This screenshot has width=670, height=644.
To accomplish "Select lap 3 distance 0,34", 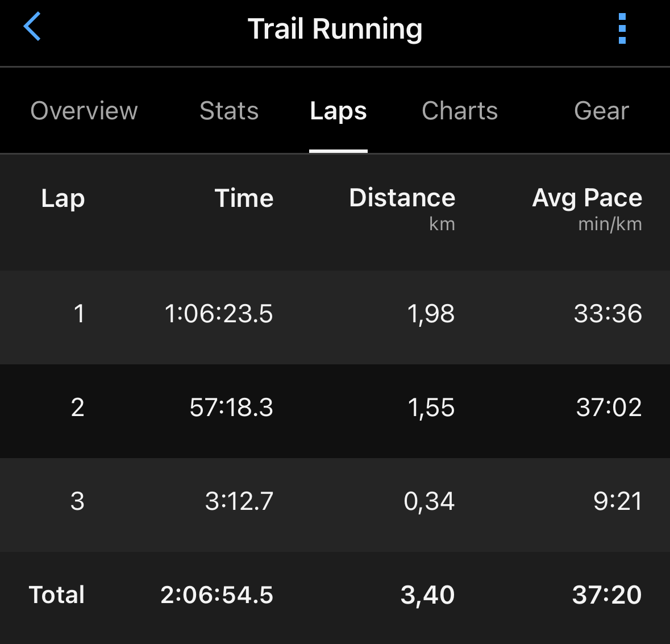I will (429, 501).
